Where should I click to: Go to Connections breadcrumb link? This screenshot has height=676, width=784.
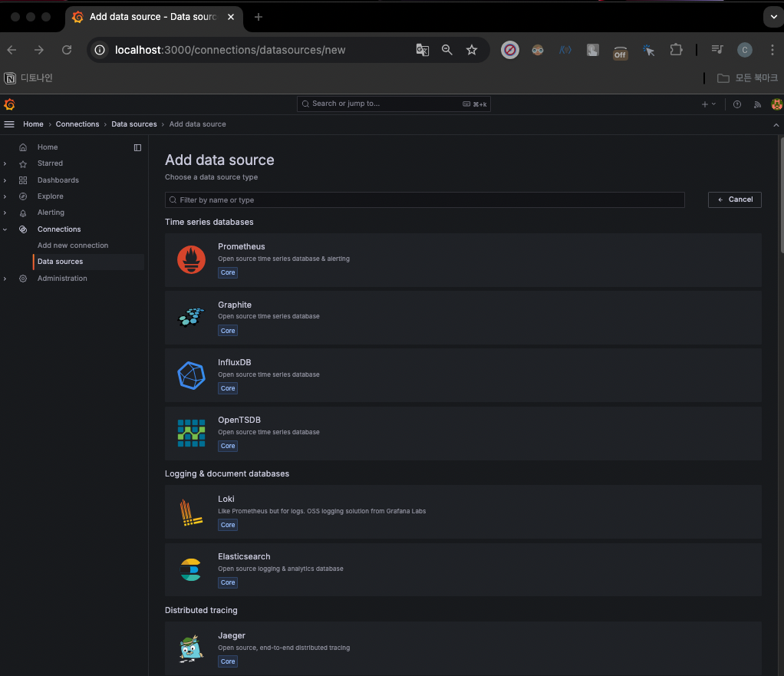click(77, 124)
